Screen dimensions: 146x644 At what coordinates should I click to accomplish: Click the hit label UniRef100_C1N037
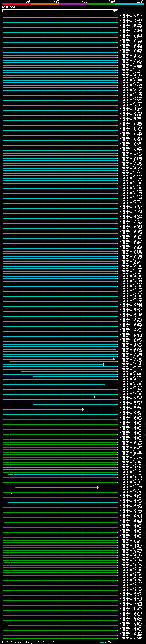(131, 382)
